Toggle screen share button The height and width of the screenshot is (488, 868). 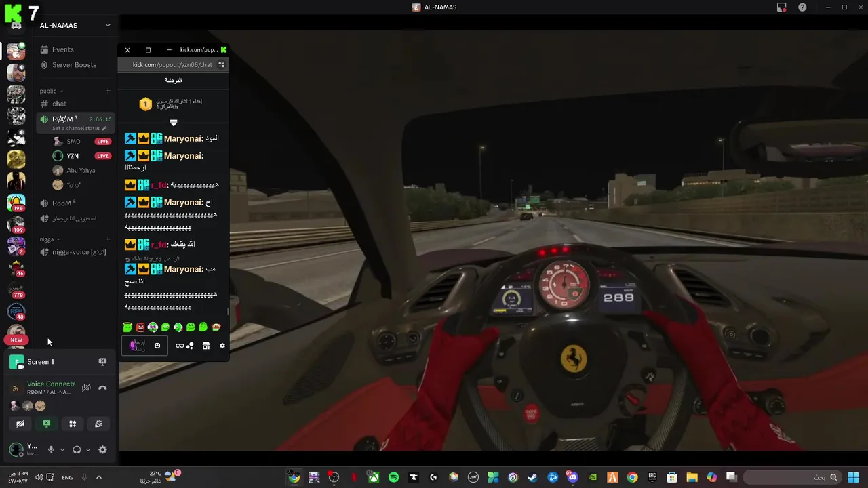coord(46,424)
